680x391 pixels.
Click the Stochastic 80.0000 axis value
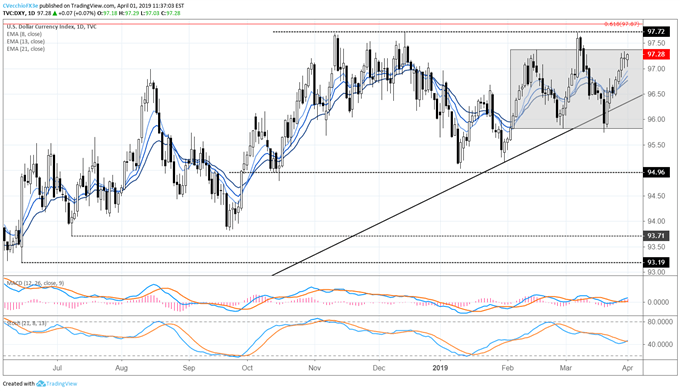pos(659,322)
